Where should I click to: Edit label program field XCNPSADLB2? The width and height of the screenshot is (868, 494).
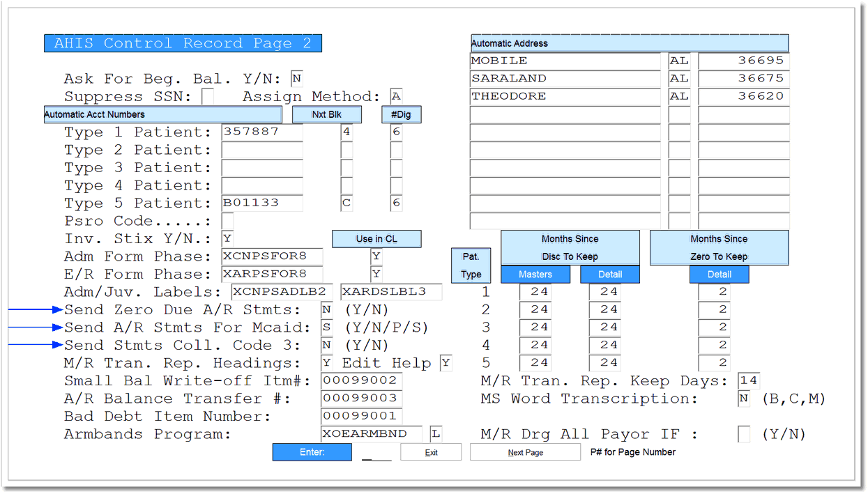pyautogui.click(x=282, y=292)
